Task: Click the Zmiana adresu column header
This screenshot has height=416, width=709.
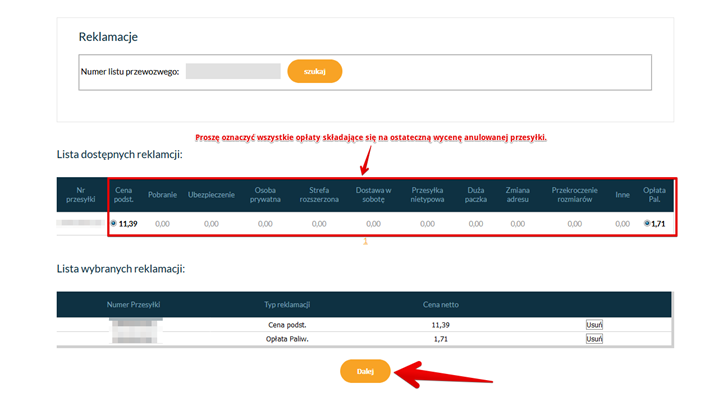Action: pos(518,194)
